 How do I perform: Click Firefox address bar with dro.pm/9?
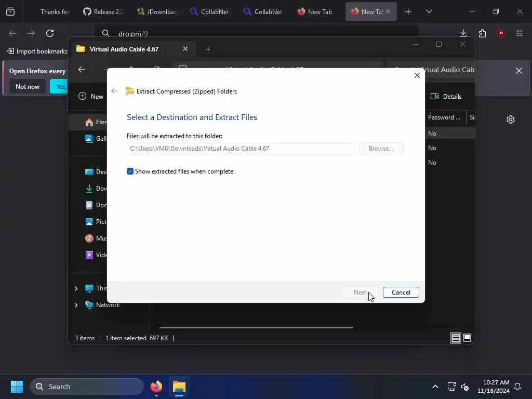click(257, 33)
